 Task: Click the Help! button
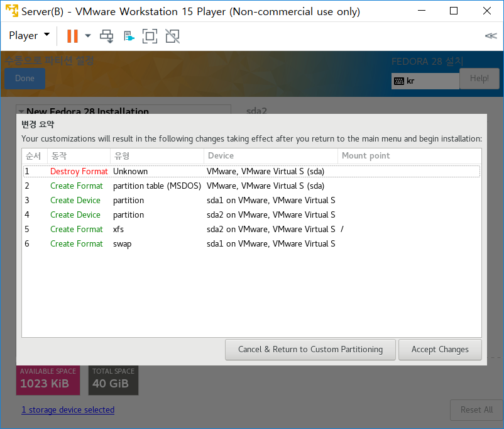tap(479, 78)
